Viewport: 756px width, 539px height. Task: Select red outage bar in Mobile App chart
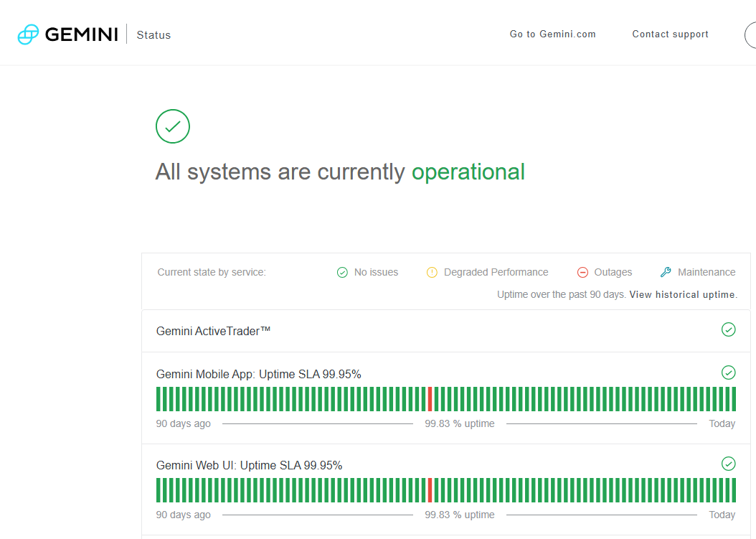click(430, 399)
